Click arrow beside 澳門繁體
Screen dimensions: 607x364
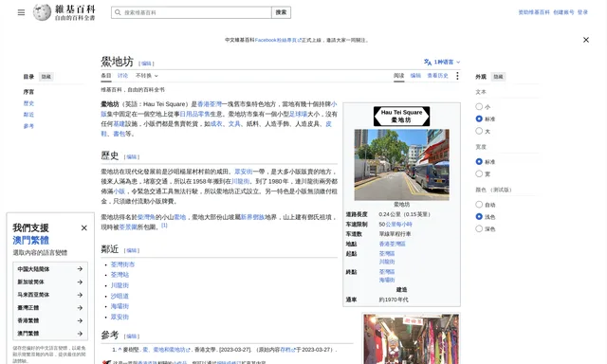(x=80, y=334)
